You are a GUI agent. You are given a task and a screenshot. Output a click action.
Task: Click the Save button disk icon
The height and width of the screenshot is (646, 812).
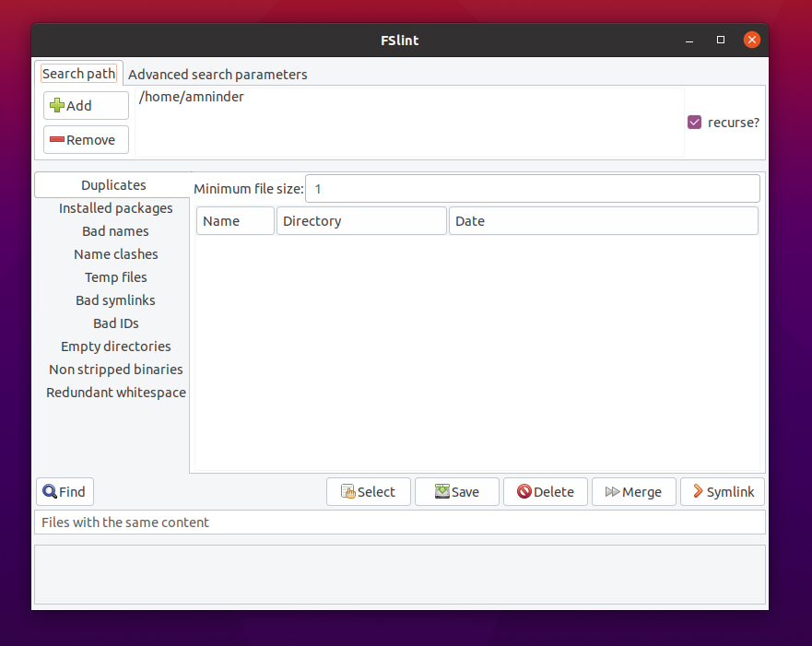click(442, 492)
